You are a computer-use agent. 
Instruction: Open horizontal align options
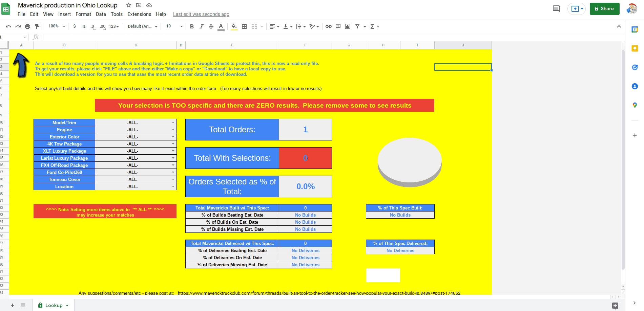click(274, 26)
